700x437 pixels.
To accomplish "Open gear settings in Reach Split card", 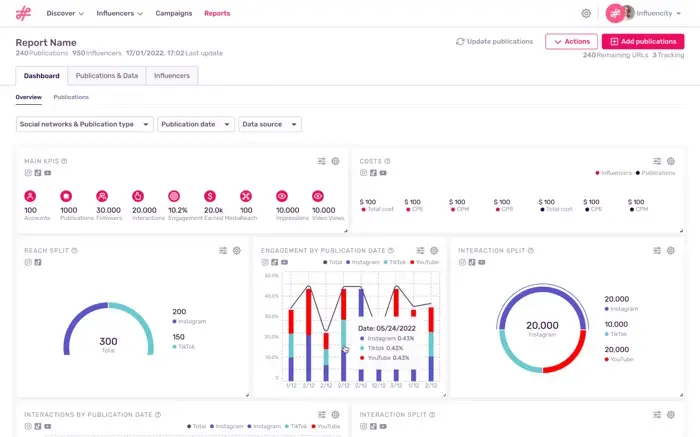I will pyautogui.click(x=237, y=250).
